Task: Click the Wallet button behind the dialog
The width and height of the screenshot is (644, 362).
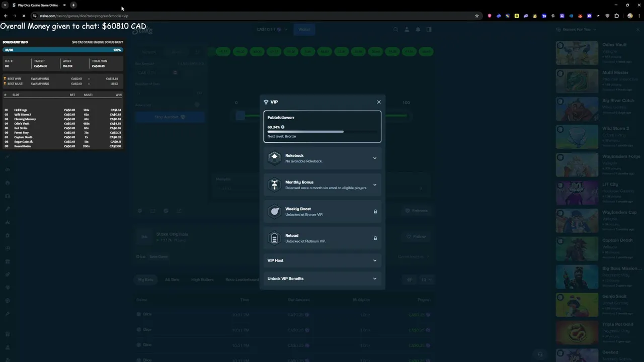Action: click(x=304, y=30)
